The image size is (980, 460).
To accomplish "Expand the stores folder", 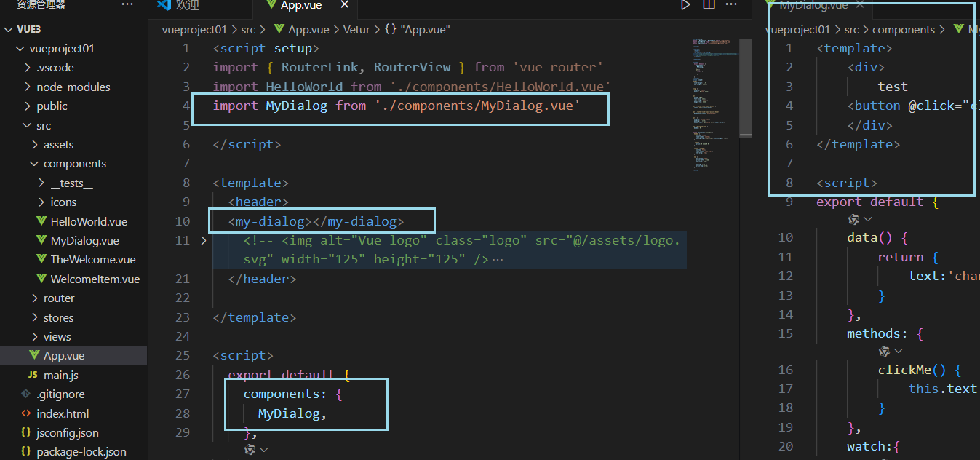I will coord(34,317).
